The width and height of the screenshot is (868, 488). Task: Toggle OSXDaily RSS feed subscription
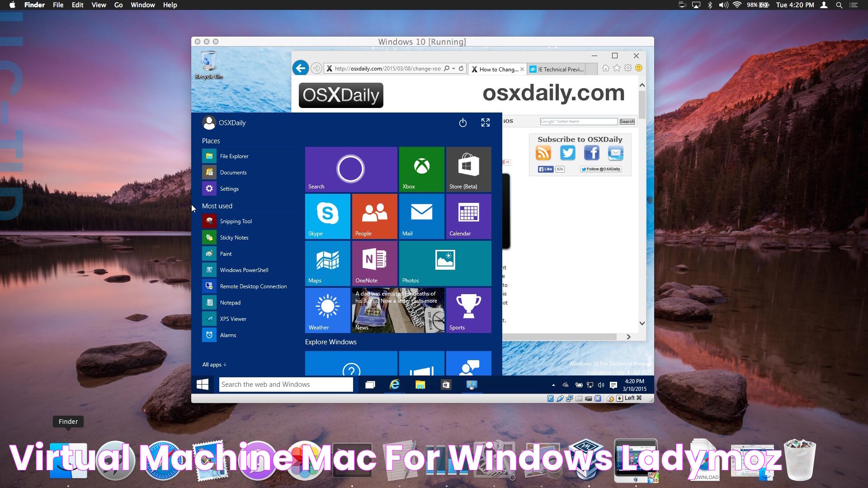click(544, 153)
